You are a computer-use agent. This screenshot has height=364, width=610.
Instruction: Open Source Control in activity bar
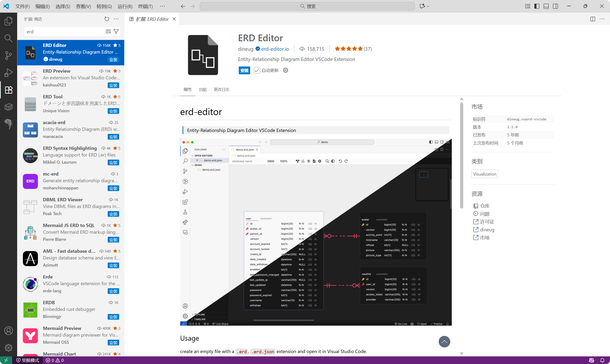coord(8,56)
